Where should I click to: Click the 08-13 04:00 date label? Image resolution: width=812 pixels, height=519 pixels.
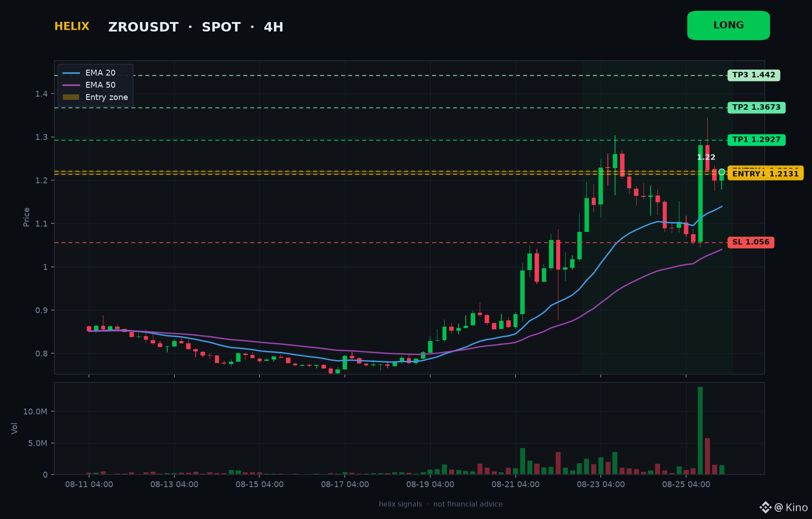(174, 484)
